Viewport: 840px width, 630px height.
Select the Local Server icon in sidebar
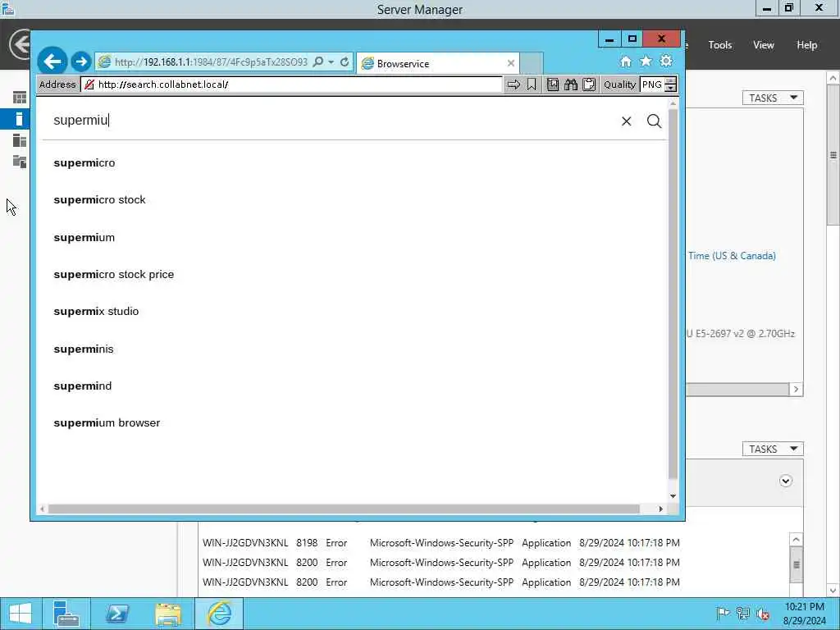point(20,119)
